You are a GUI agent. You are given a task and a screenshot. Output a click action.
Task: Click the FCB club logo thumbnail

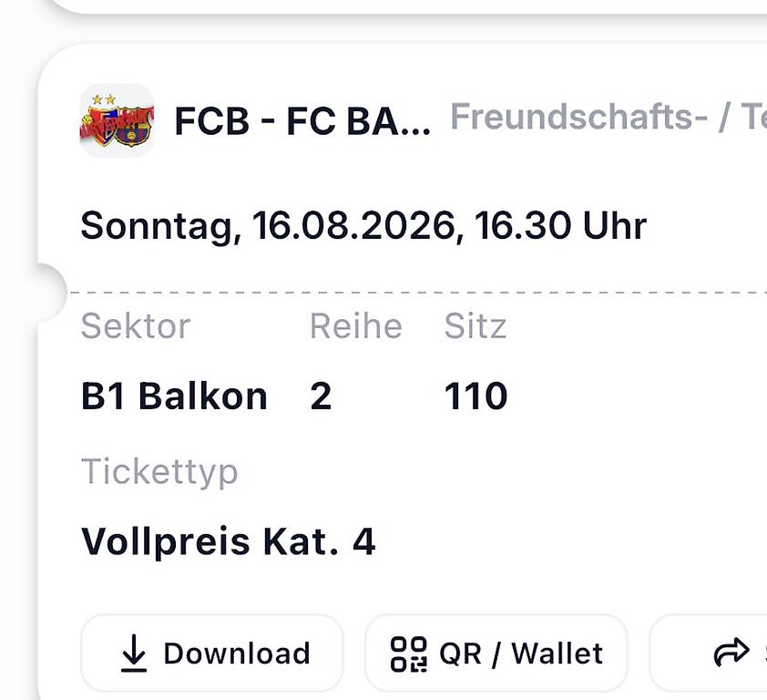pos(117,120)
